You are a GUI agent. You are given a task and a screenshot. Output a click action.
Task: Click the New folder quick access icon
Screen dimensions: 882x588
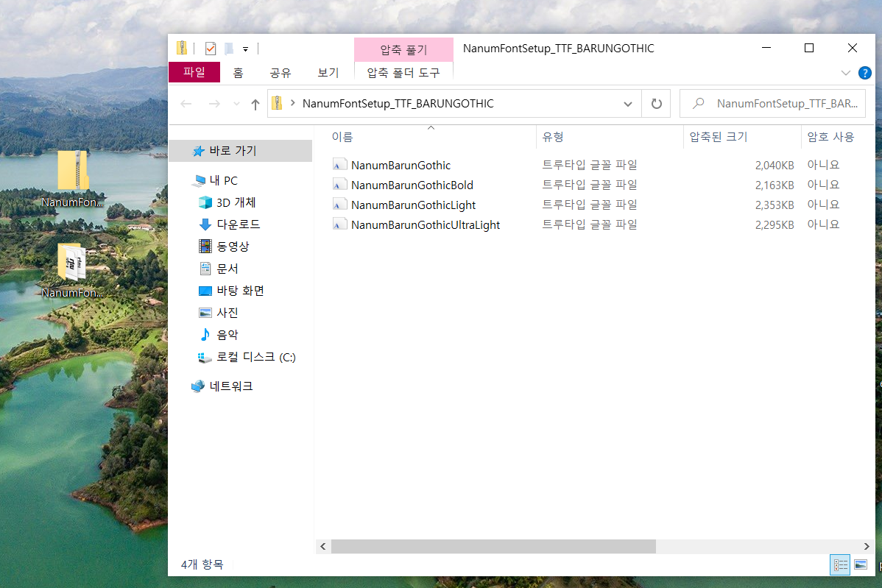[x=229, y=49]
